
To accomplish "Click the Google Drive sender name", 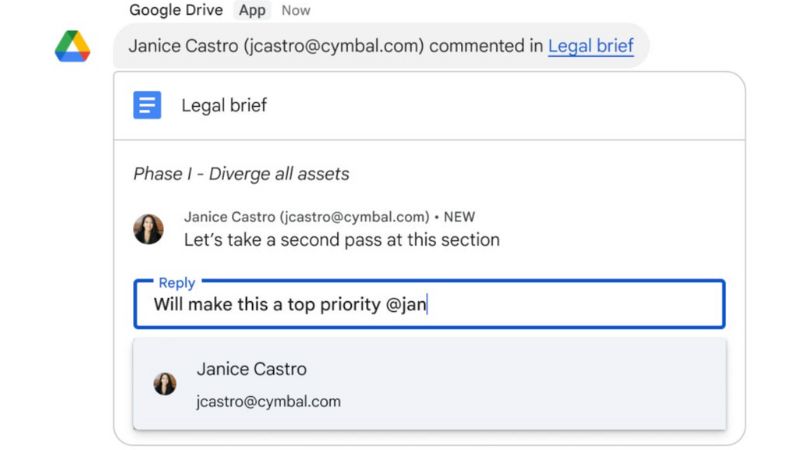I will click(176, 10).
